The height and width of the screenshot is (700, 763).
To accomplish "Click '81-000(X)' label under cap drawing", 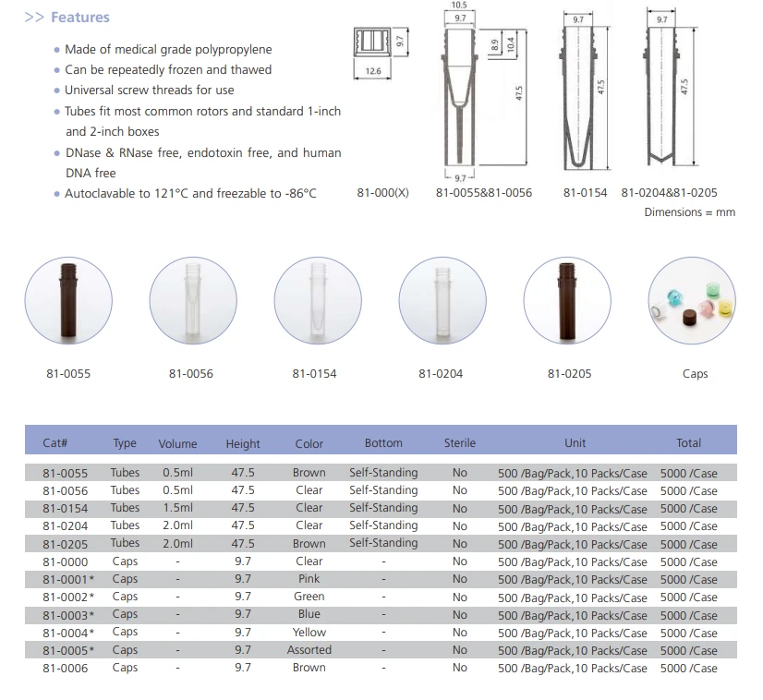I will point(383,193).
